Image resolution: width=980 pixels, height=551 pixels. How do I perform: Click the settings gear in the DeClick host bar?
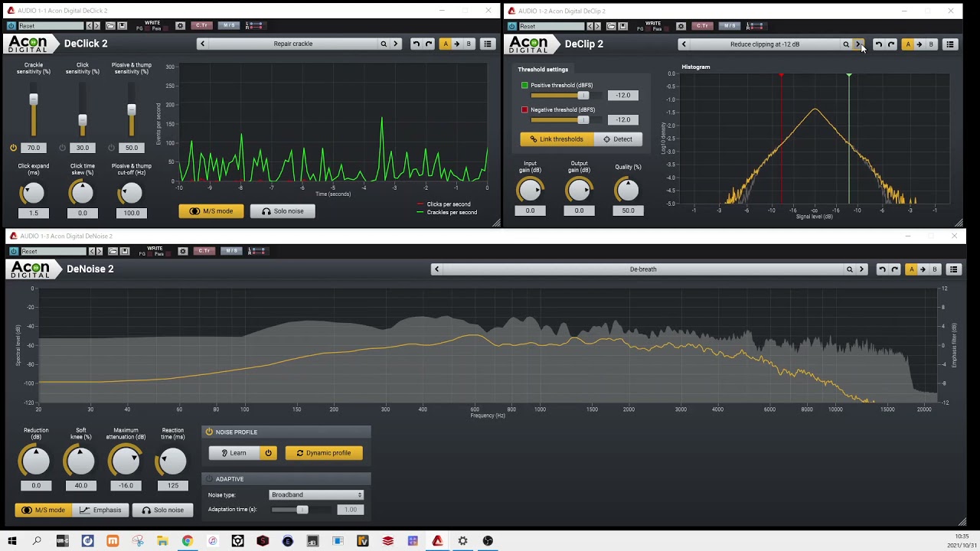coord(180,26)
